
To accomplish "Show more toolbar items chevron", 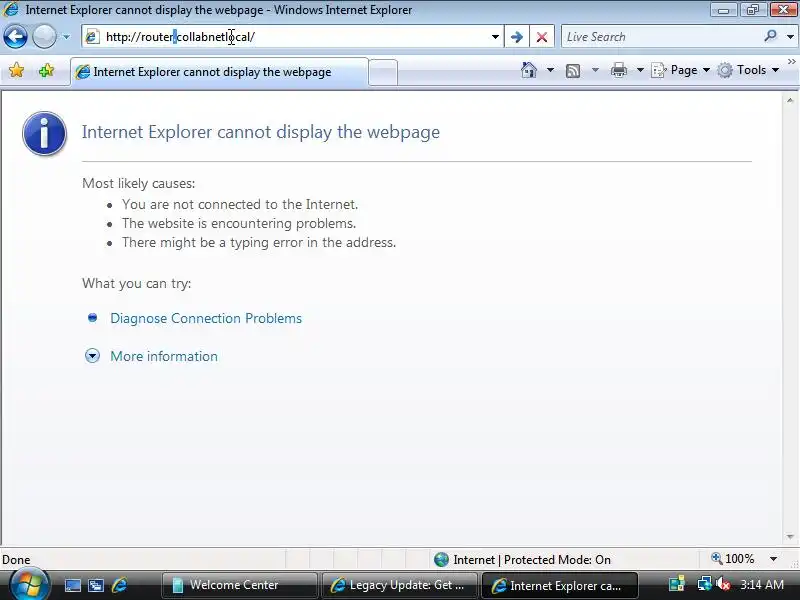I will coord(792,62).
